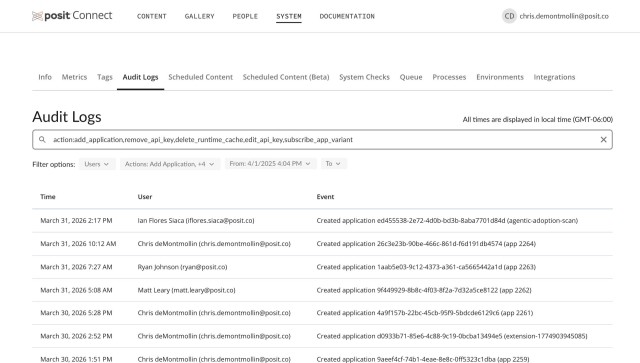Click the March 30, 2026 1:51 PM timestamp
Image resolution: width=640 pixels, height=363 pixels.
click(x=76, y=359)
